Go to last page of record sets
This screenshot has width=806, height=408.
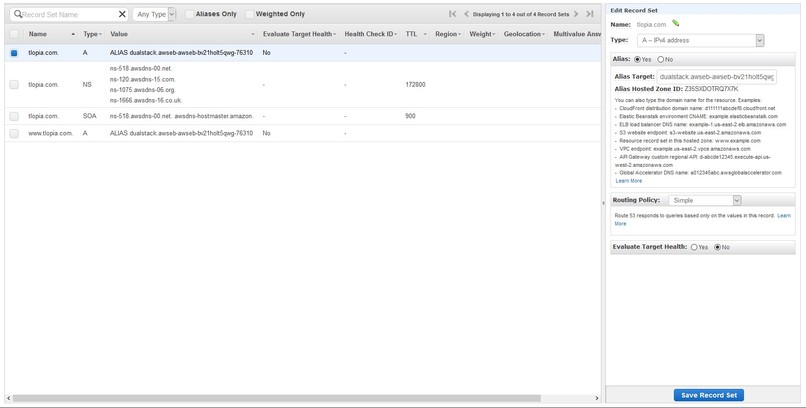(x=590, y=14)
